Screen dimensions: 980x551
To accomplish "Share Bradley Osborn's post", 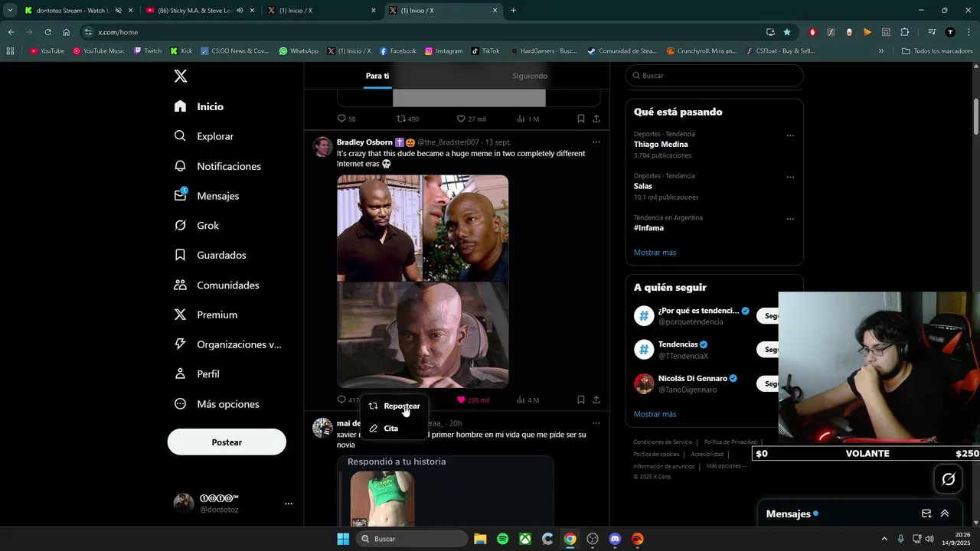I will [x=596, y=399].
